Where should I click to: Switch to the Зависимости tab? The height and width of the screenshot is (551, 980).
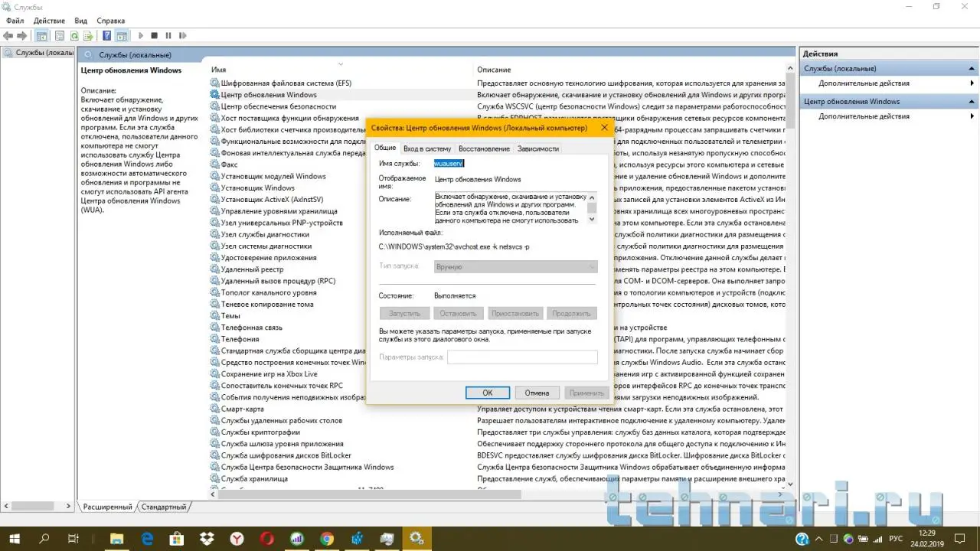538,148
